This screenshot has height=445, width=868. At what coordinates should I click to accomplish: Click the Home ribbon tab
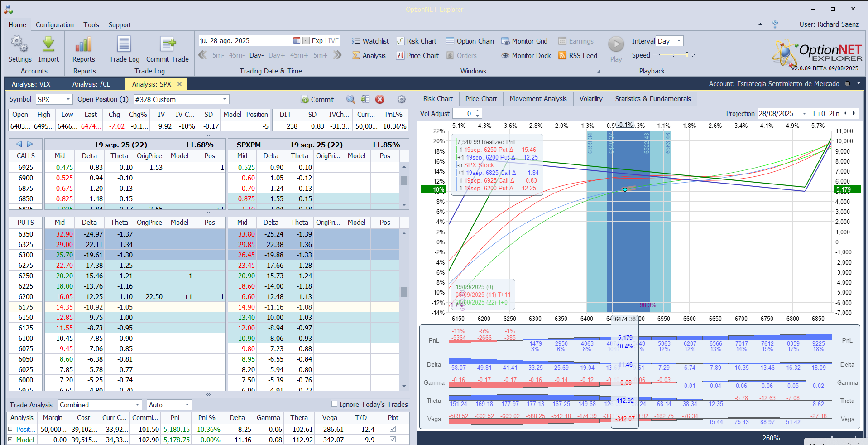pos(17,25)
